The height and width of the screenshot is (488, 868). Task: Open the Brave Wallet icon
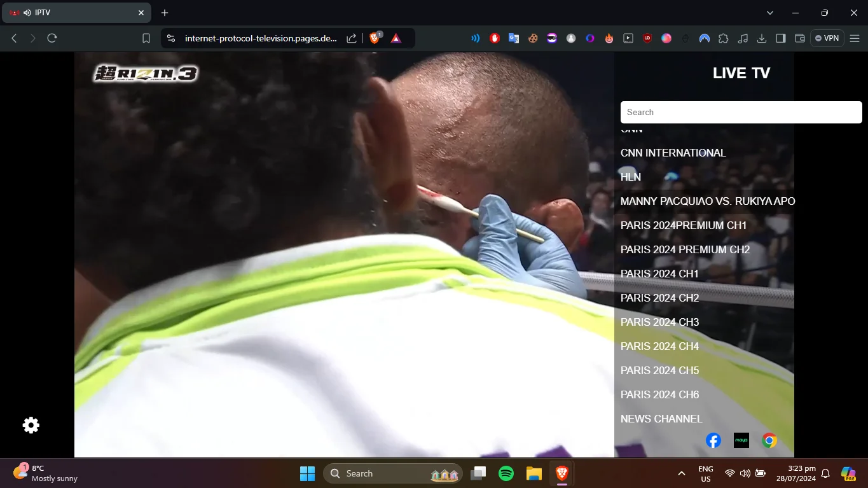(x=800, y=38)
